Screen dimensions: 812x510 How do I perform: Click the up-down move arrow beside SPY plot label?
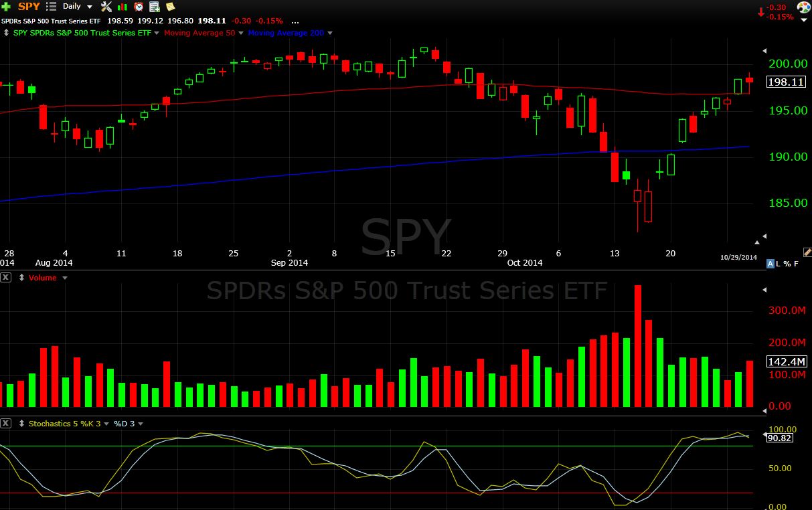coord(6,32)
